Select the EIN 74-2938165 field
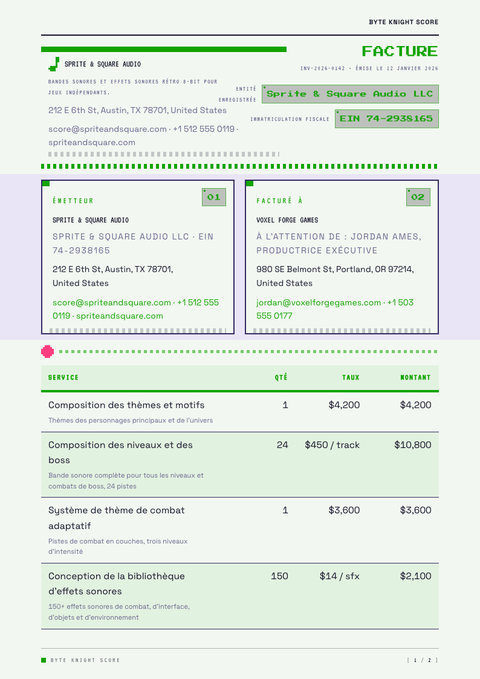The height and width of the screenshot is (679, 480). [387, 119]
